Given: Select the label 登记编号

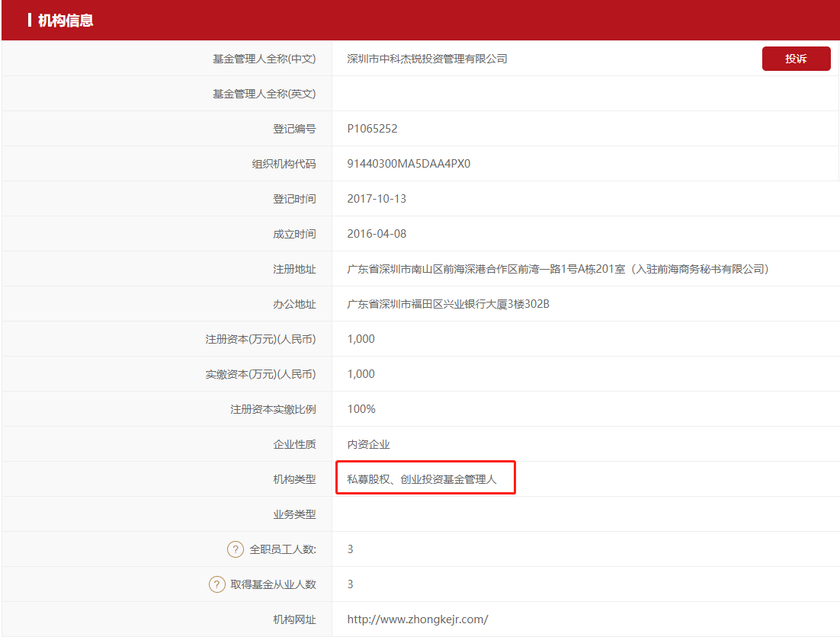Looking at the screenshot, I should [295, 129].
